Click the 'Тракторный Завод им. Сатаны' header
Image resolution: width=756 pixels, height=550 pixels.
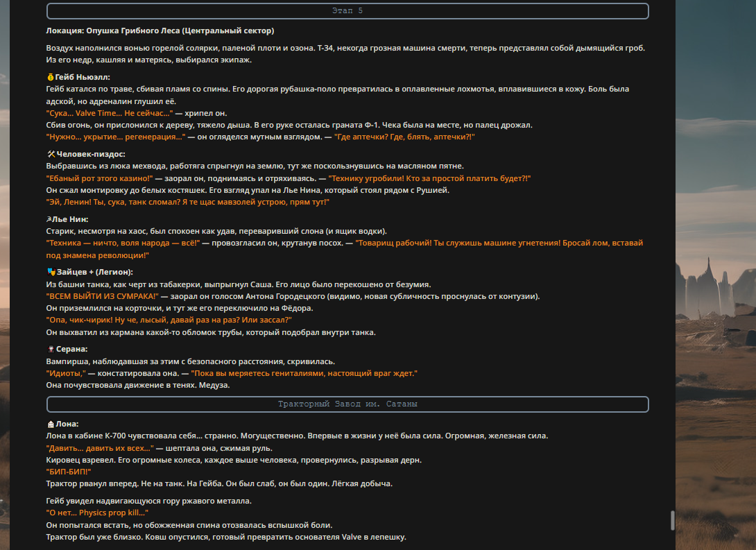click(x=347, y=404)
